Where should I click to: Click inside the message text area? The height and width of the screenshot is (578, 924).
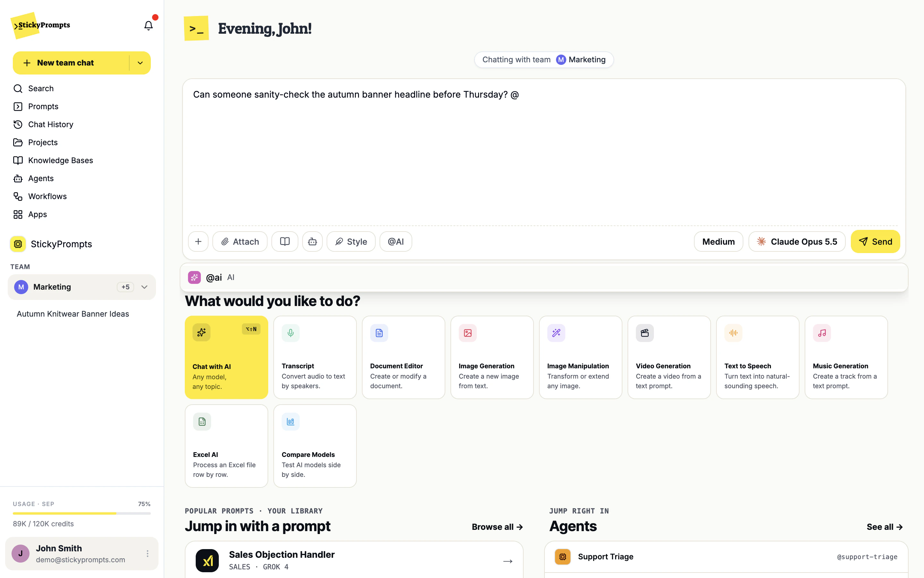pyautogui.click(x=544, y=153)
